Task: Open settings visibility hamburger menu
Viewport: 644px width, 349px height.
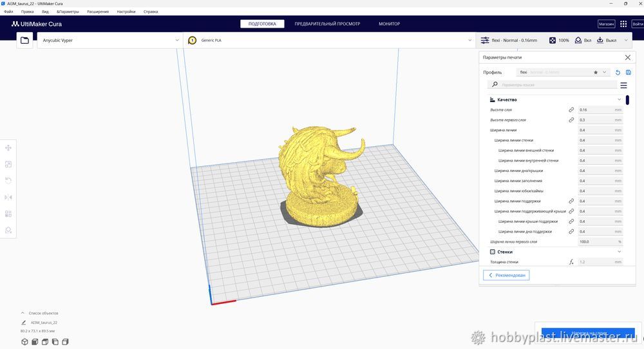Action: point(623,85)
